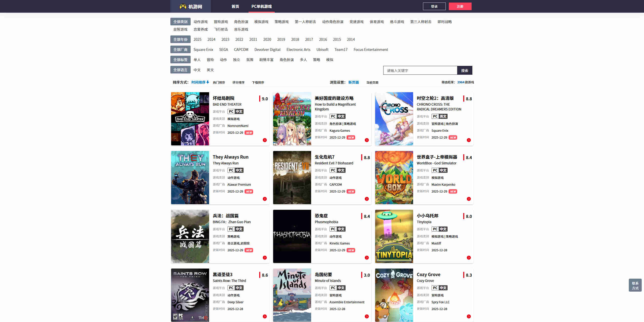Sort by 时间排序 with down arrow
Viewport: 644px width, 322px height.
point(200,82)
